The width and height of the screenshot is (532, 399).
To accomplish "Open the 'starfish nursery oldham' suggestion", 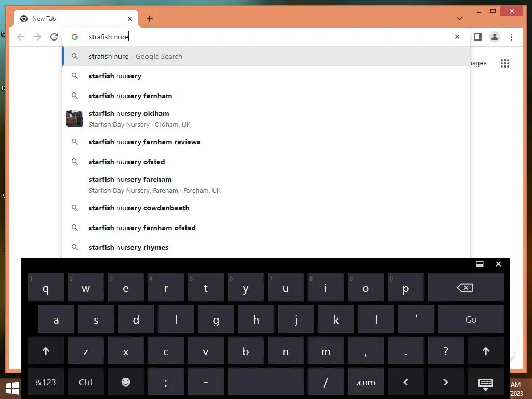I will click(267, 119).
